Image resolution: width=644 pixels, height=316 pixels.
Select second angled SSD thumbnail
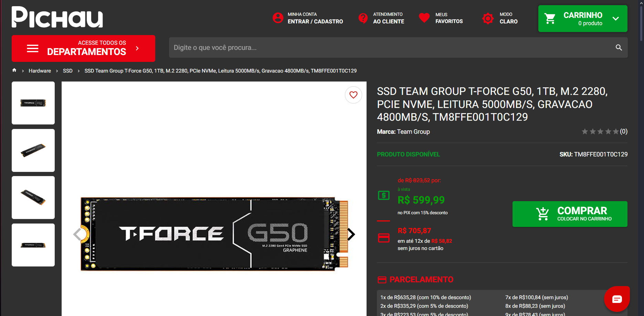pos(33,150)
